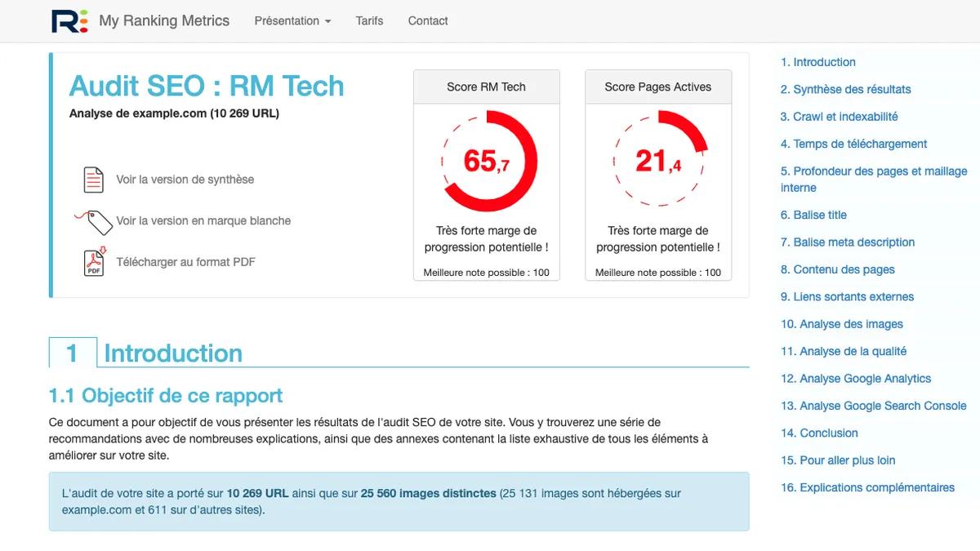Image resolution: width=980 pixels, height=551 pixels.
Task: Click the synthesis document icon
Action: [94, 180]
